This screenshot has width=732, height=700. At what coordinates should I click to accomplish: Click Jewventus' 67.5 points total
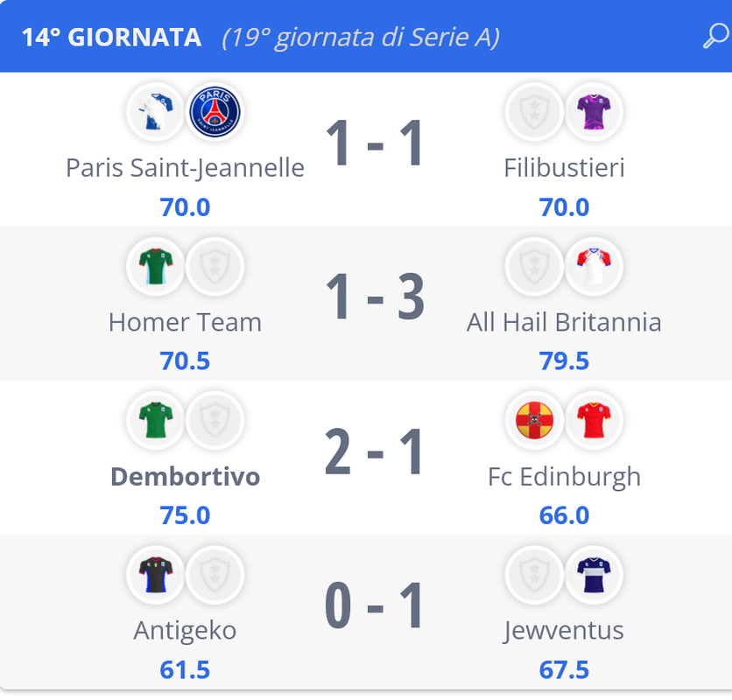(564, 670)
